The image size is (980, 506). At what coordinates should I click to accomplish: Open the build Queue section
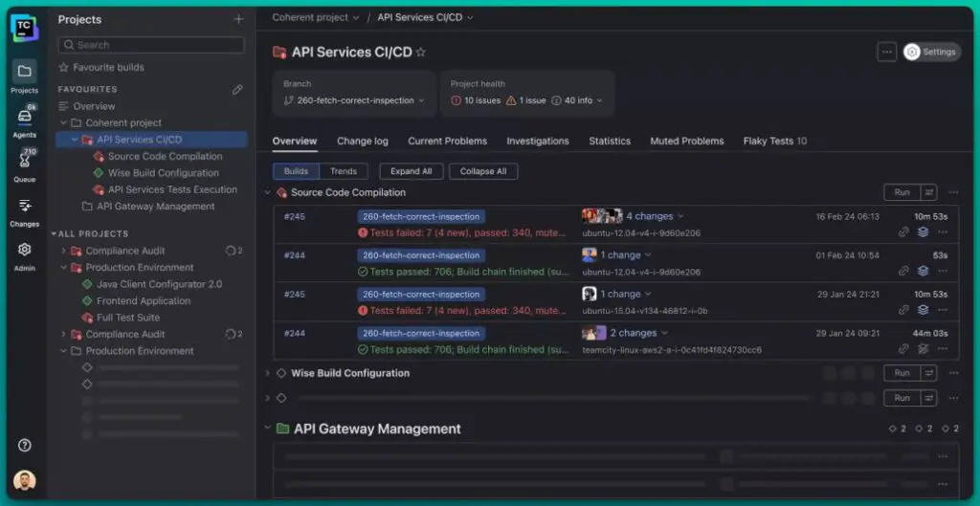click(x=24, y=166)
